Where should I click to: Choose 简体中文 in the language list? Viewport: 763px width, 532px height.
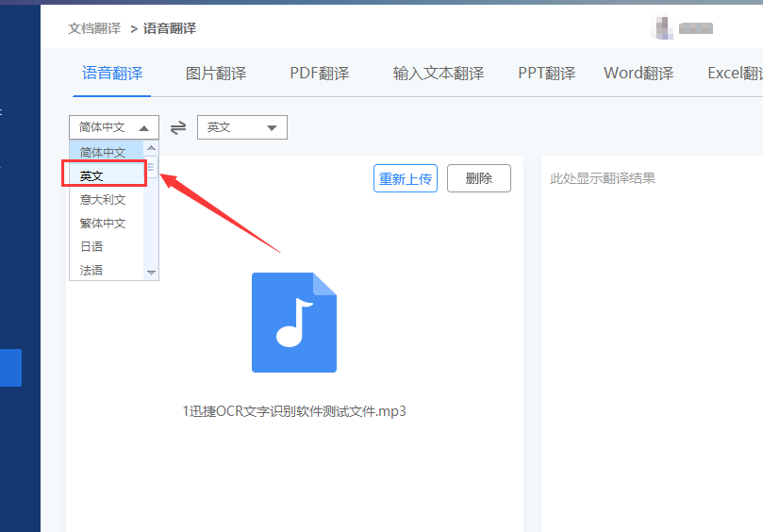107,152
